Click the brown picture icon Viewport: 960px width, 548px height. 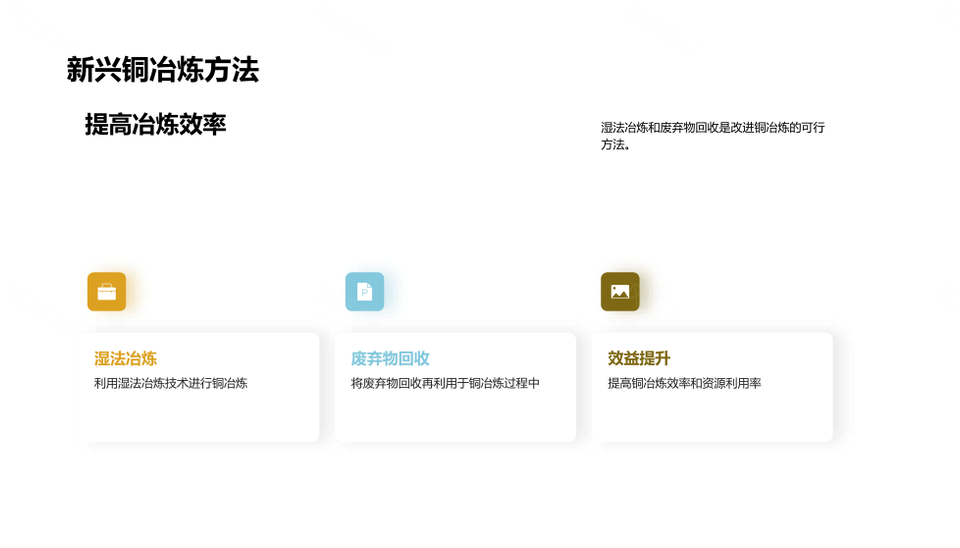pos(620,291)
